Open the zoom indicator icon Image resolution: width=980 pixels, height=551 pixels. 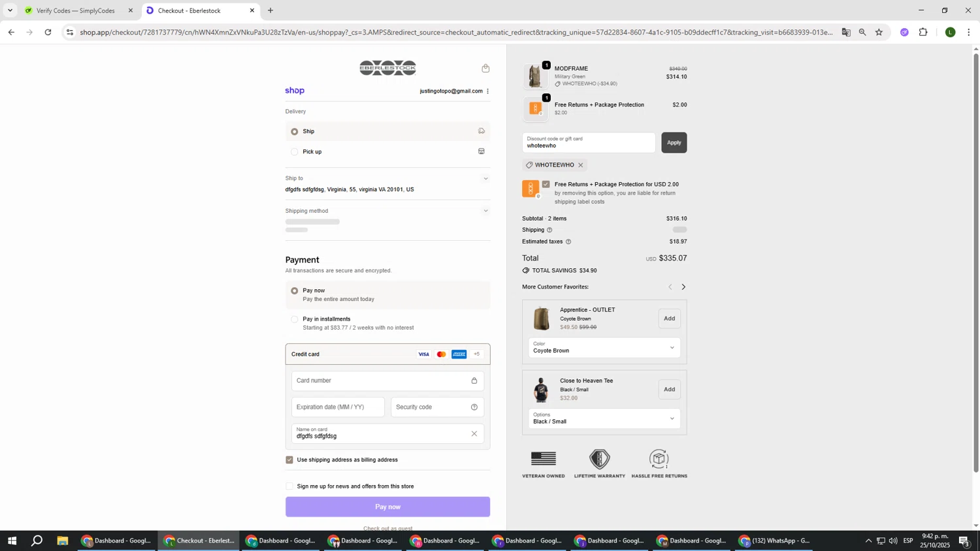tap(862, 32)
